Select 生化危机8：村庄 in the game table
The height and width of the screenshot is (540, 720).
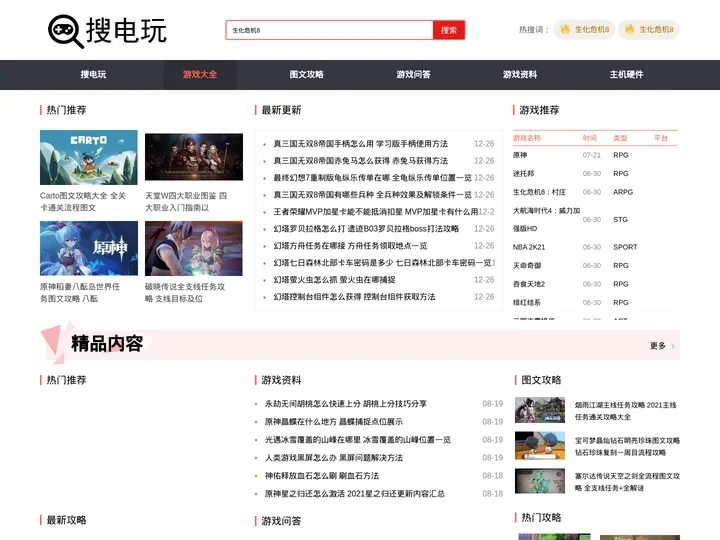[x=539, y=192]
